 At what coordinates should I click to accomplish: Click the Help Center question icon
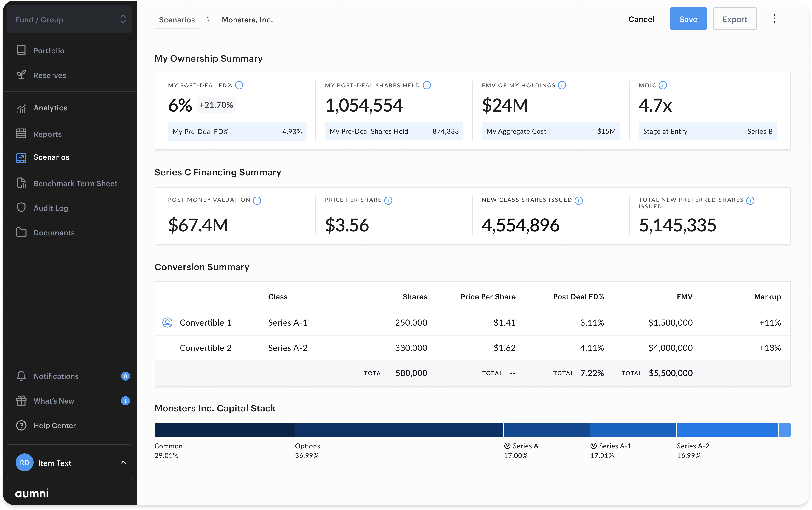point(21,425)
